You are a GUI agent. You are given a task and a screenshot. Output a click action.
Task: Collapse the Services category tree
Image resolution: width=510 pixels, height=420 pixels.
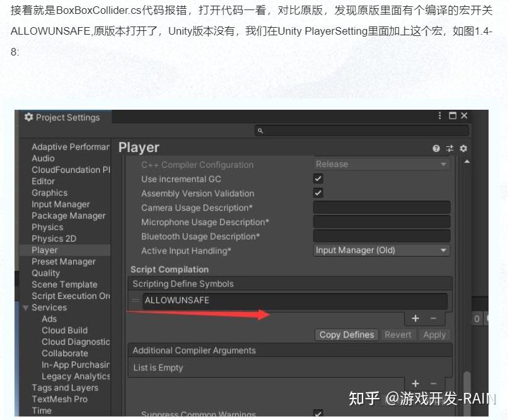[25, 307]
